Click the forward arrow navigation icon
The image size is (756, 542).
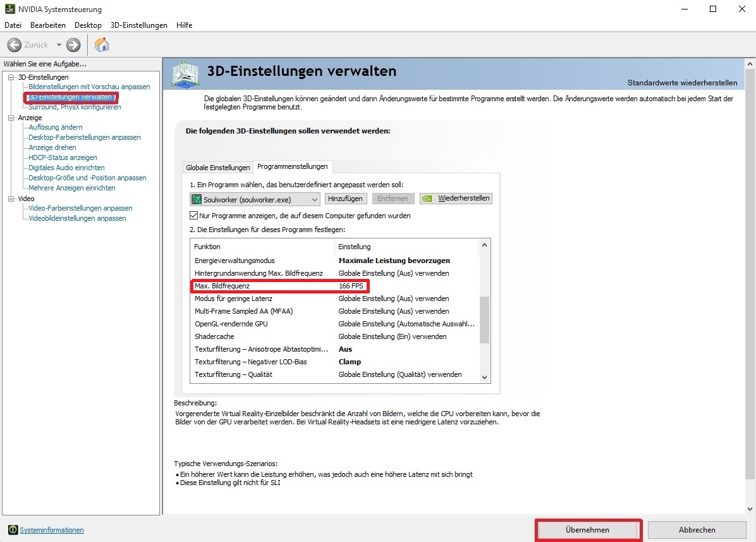tap(73, 45)
